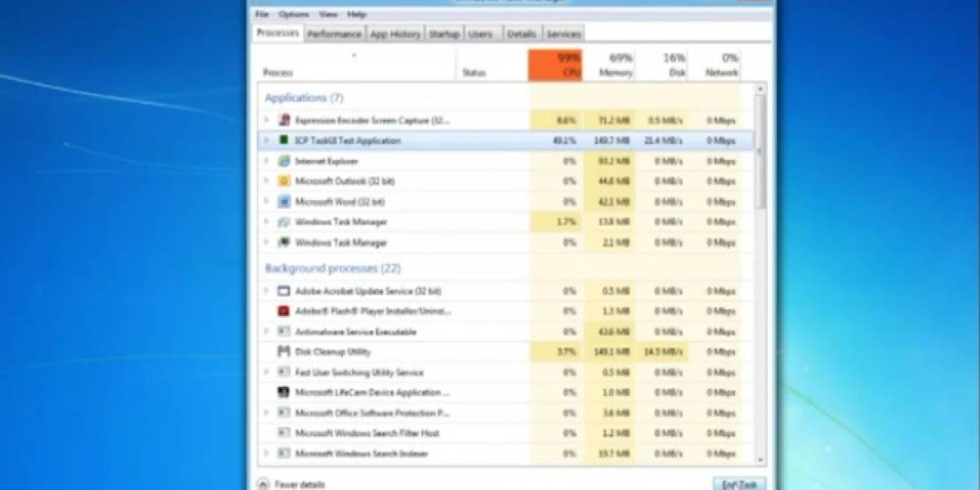Select the Processes tab
The height and width of the screenshot is (490, 980).
278,33
